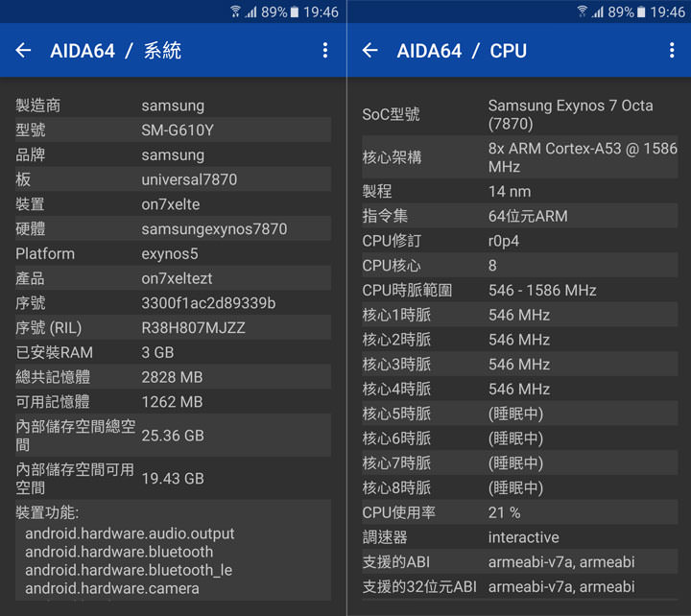The image size is (691, 616).
Task: Tap the 內部儲存空間總空間 25.36 GB row
Action: [x=173, y=435]
